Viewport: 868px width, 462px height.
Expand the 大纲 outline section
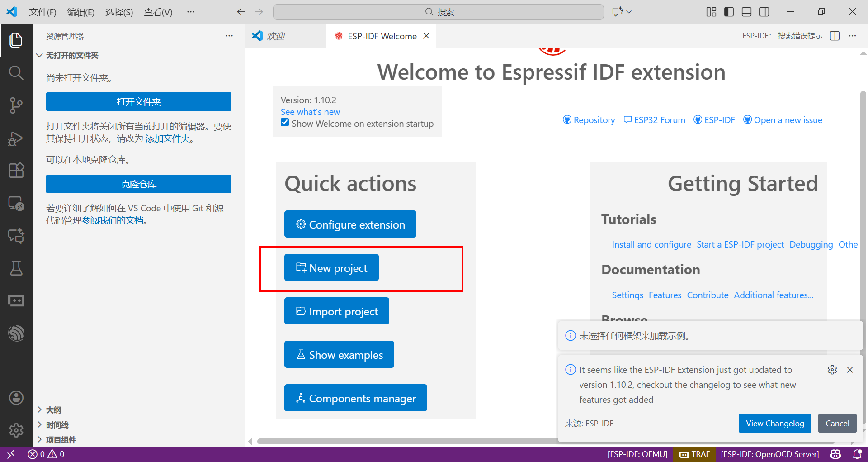[139, 410]
